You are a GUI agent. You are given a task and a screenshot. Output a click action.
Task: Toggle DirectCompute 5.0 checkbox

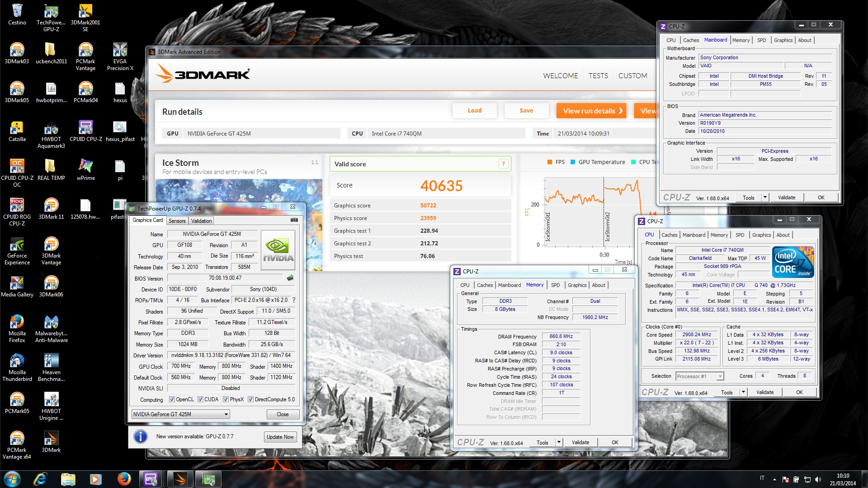click(250, 399)
